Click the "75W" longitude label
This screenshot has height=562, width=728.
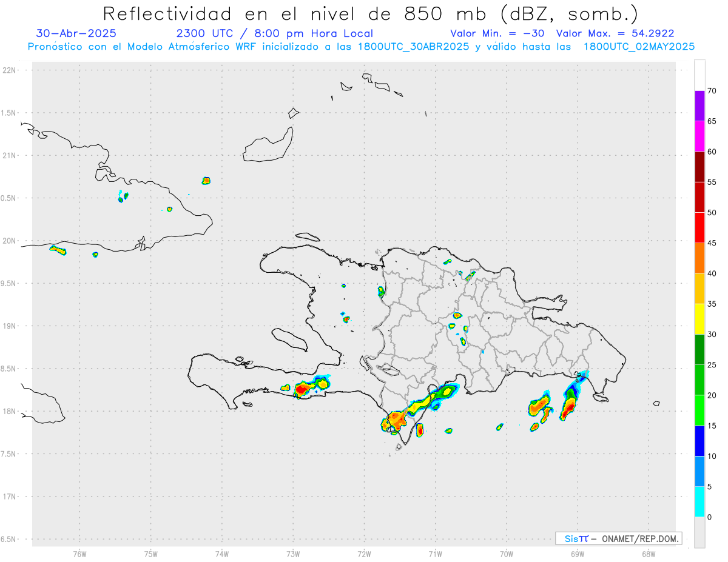(151, 554)
